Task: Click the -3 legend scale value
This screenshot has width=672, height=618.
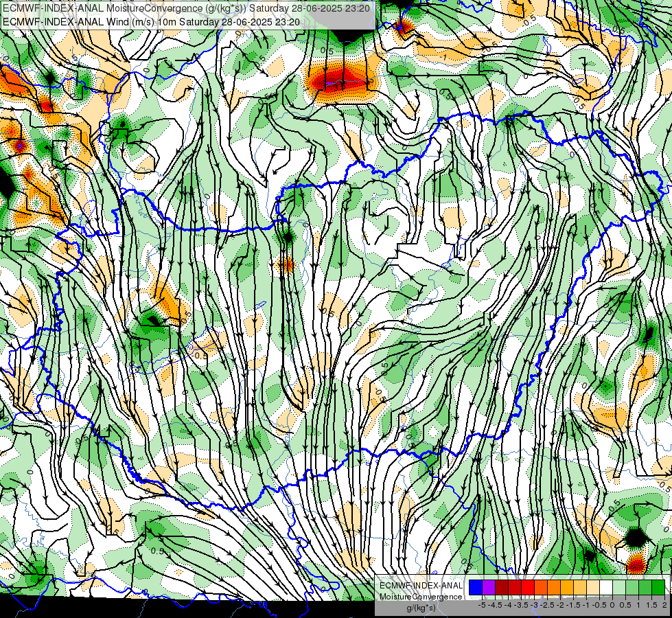Action: pos(534,605)
